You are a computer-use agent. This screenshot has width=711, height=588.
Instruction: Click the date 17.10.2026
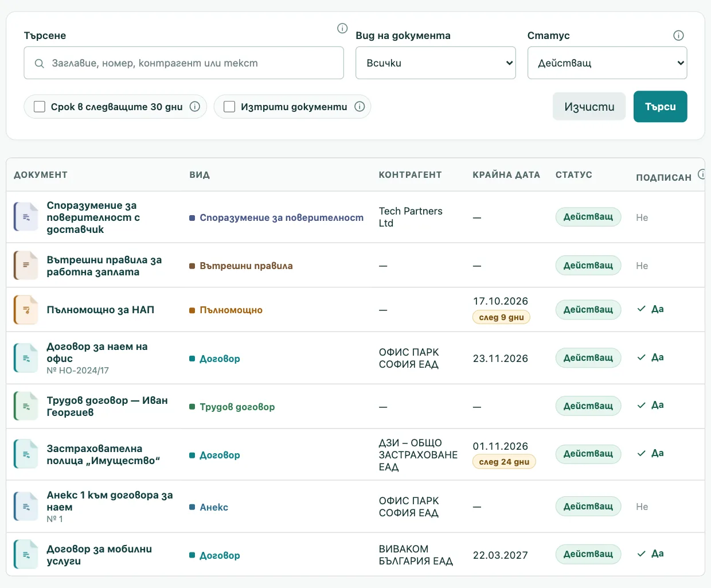click(501, 301)
